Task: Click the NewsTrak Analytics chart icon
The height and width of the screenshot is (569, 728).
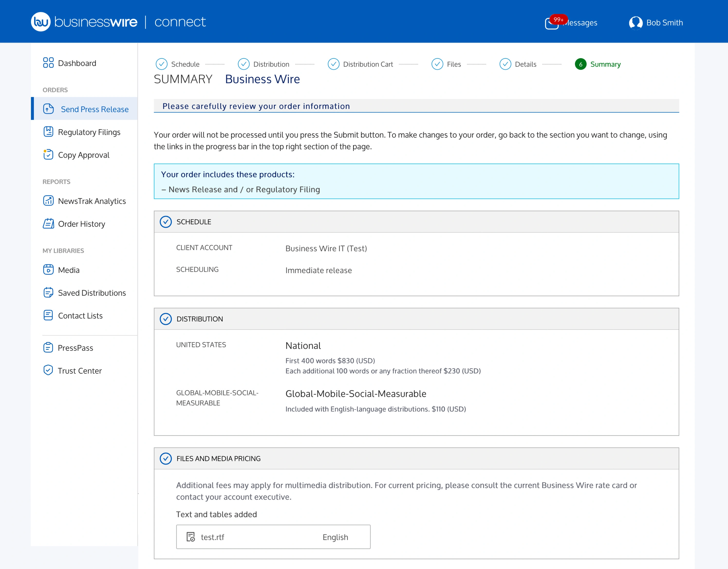Action: [x=48, y=201]
